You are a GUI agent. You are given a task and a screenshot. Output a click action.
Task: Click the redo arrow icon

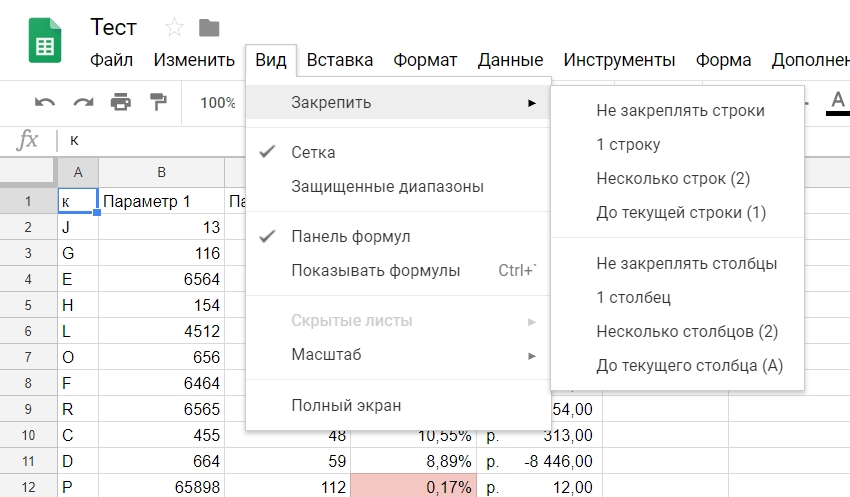click(x=83, y=102)
